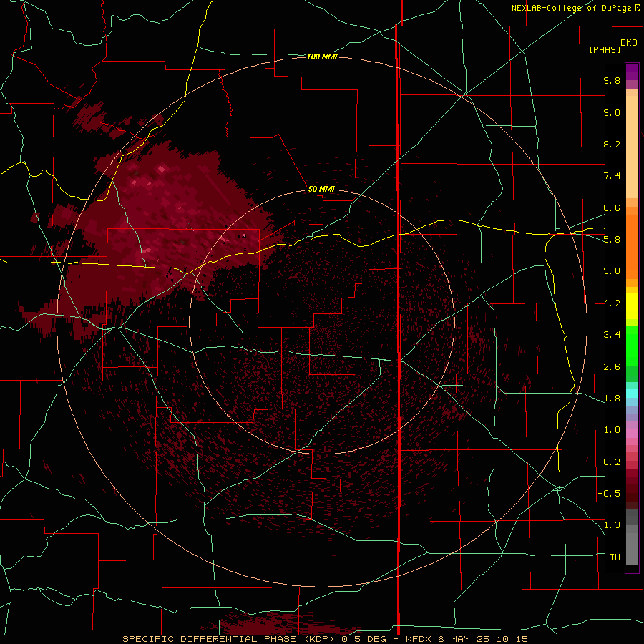
Task: Click the 0.2 legend value
Action: coord(612,462)
